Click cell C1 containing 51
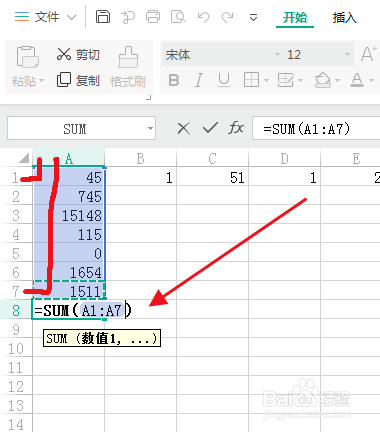Image resolution: width=380 pixels, height=432 pixels. [x=212, y=177]
